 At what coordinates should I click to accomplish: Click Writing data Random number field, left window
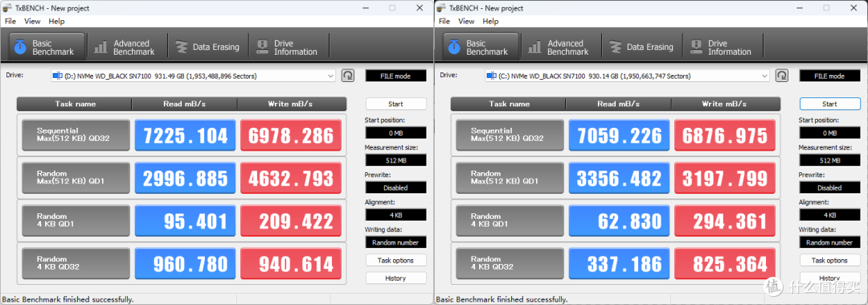pyautogui.click(x=395, y=242)
